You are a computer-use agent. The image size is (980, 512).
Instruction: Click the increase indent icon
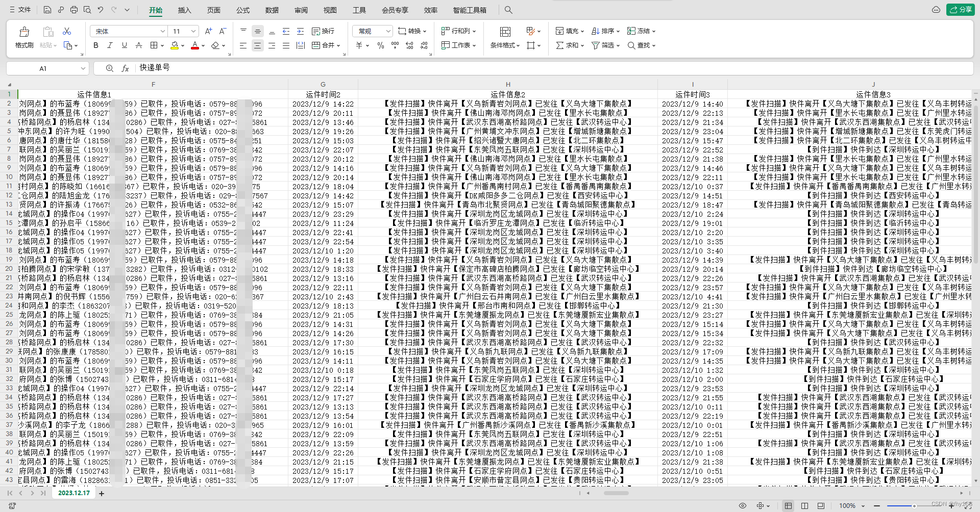[301, 31]
